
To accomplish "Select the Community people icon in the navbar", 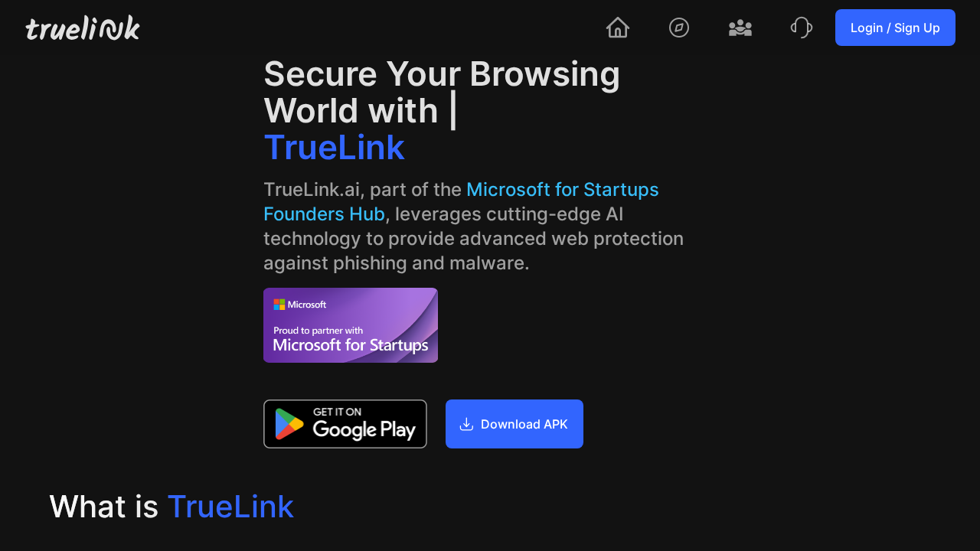I will tap(740, 28).
